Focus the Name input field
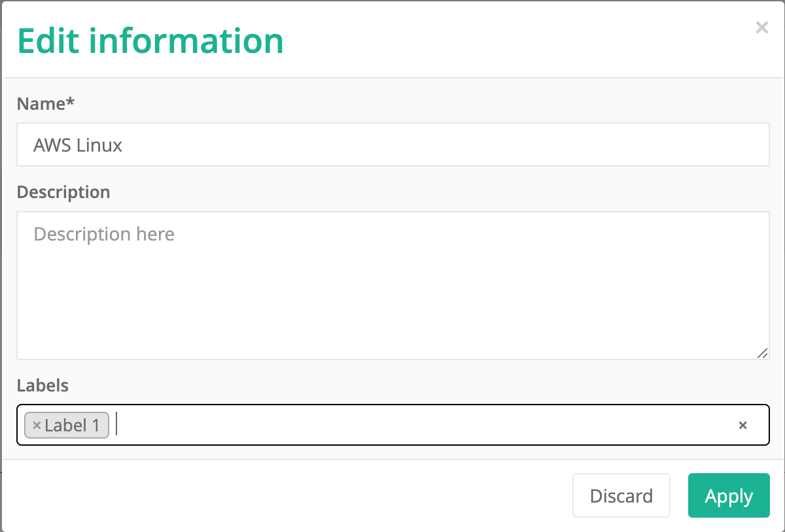 [x=392, y=144]
